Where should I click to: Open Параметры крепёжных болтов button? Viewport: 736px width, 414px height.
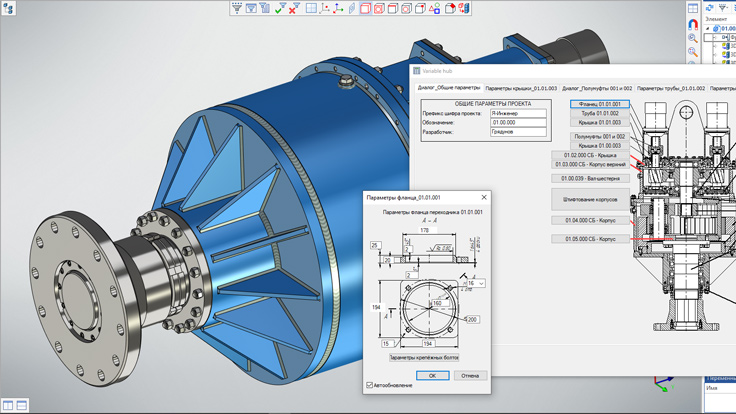(x=424, y=358)
